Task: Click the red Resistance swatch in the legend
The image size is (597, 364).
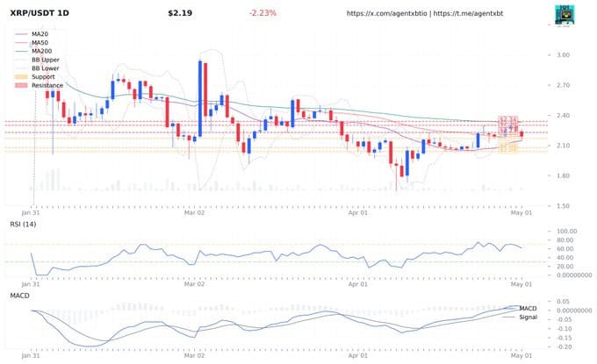Action: coord(21,86)
